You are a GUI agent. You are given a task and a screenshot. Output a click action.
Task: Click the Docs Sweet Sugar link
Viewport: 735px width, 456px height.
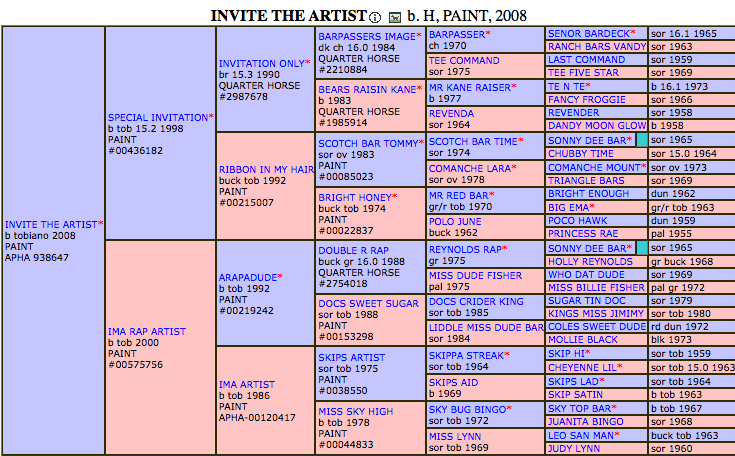tap(368, 303)
